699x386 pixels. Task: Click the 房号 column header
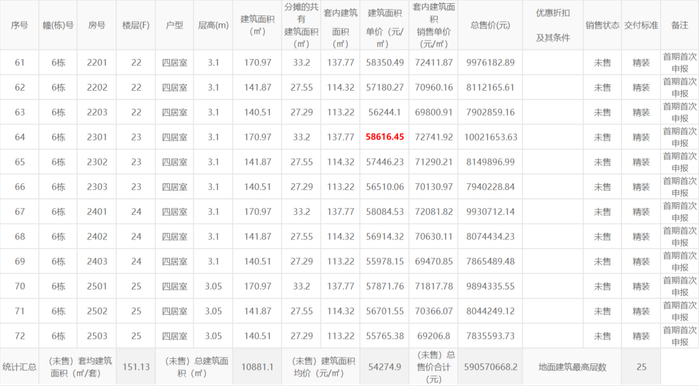point(97,25)
